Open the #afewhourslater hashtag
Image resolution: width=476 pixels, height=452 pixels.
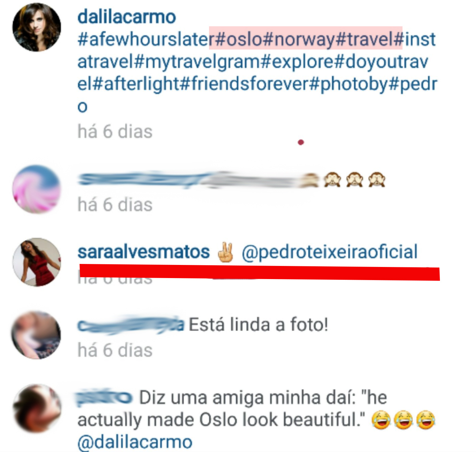coord(146,39)
